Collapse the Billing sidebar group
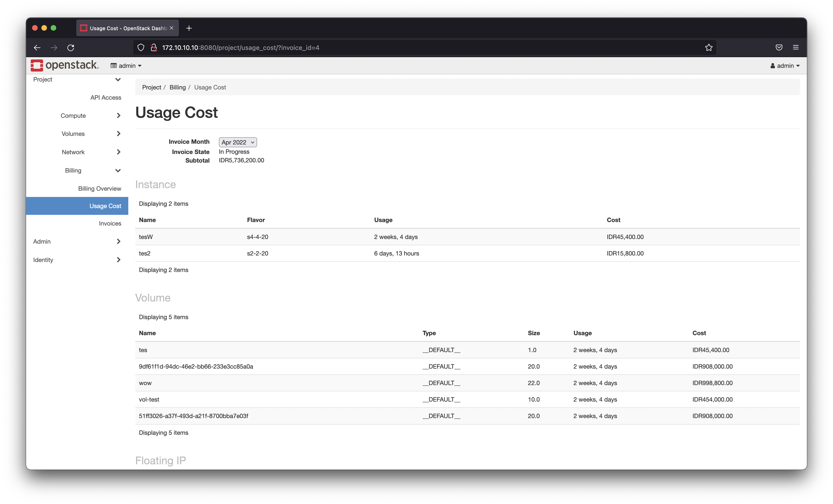The image size is (833, 504). (x=77, y=170)
